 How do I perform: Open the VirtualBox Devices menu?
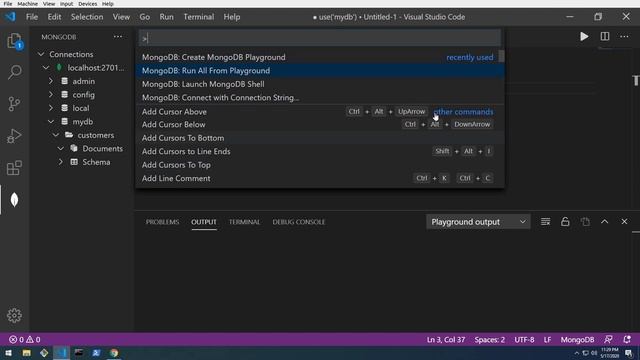tap(87, 4)
